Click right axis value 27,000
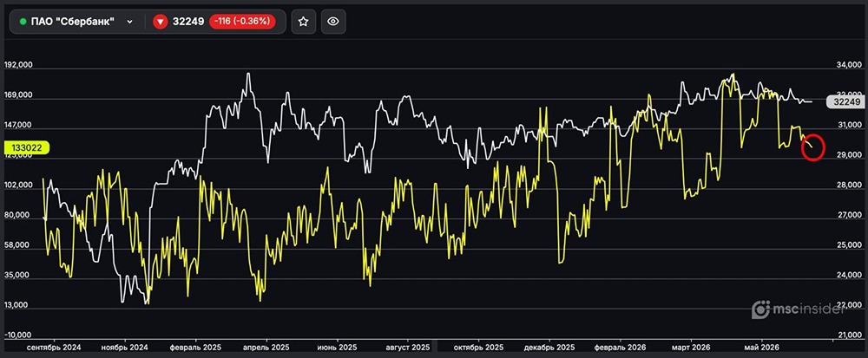This screenshot has height=358, width=868. click(x=849, y=216)
